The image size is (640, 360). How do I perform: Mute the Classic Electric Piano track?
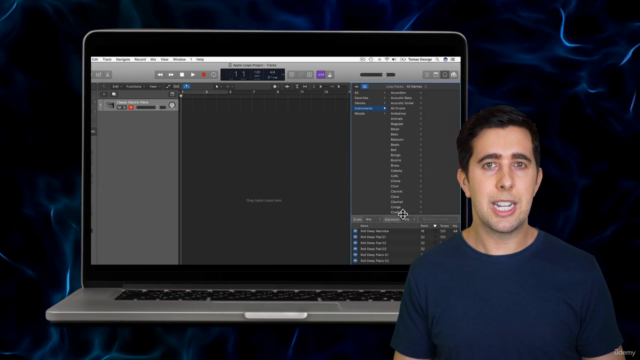point(120,107)
